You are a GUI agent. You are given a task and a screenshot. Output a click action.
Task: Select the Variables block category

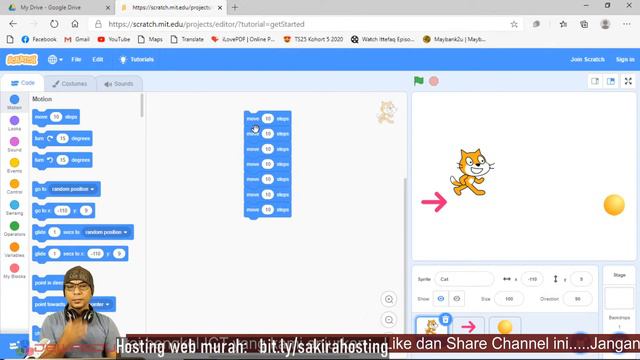pyautogui.click(x=14, y=250)
